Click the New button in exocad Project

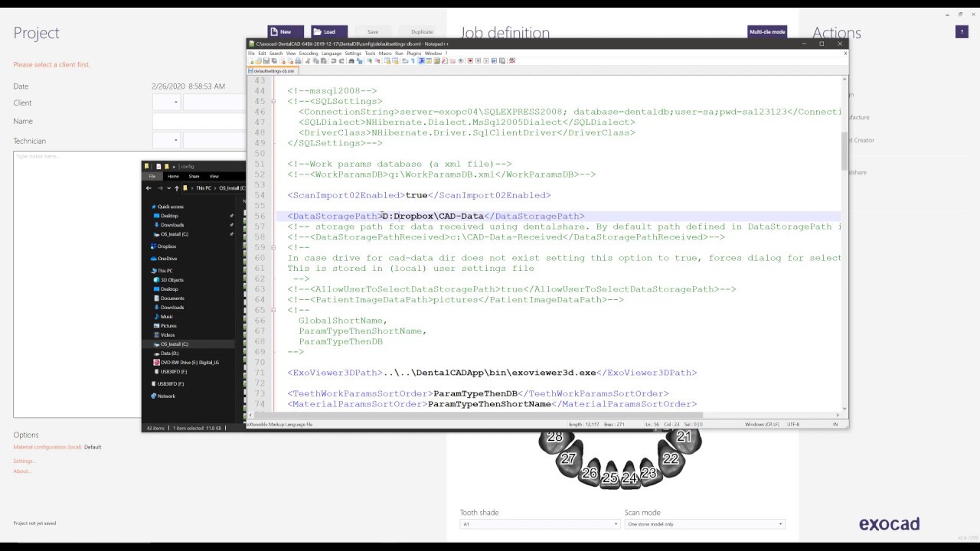(285, 31)
